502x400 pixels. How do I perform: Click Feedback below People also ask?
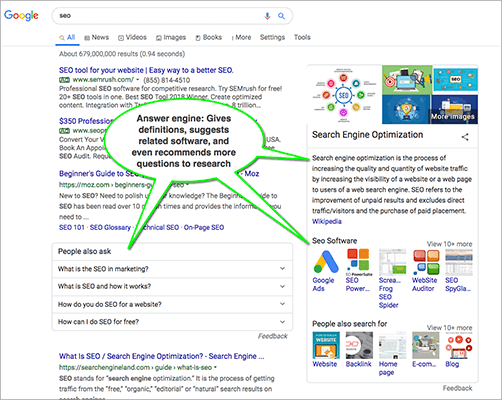tap(273, 336)
